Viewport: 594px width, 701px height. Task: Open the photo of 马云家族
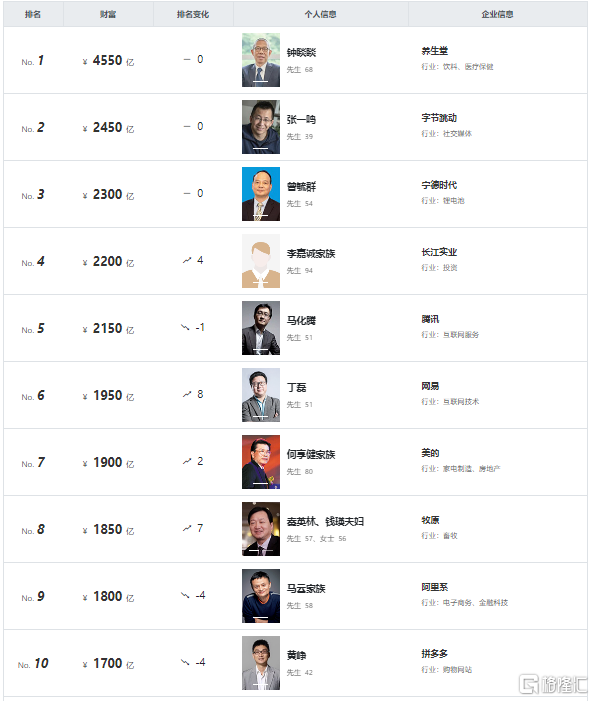pos(261,596)
